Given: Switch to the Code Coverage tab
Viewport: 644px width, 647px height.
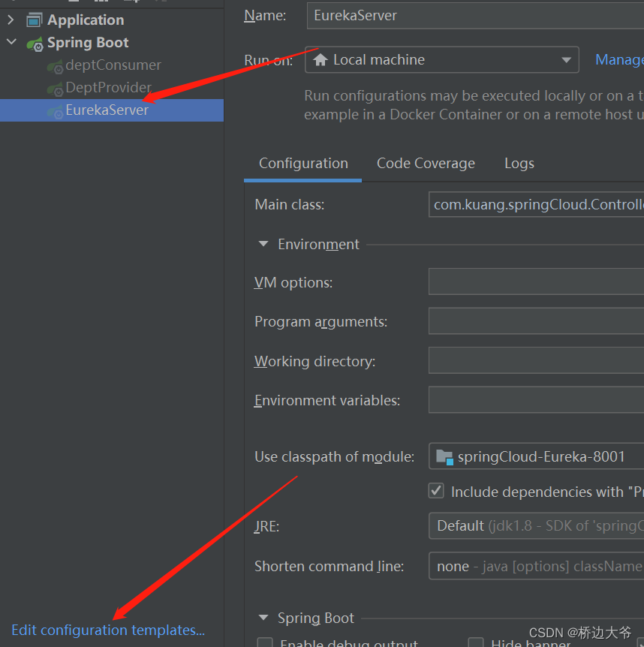Looking at the screenshot, I should point(426,164).
